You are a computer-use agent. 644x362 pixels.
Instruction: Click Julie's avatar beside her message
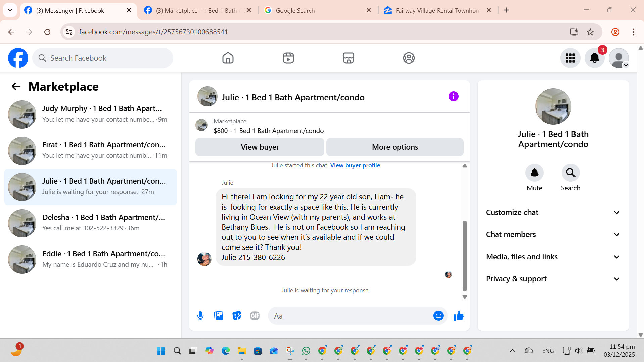pyautogui.click(x=204, y=259)
